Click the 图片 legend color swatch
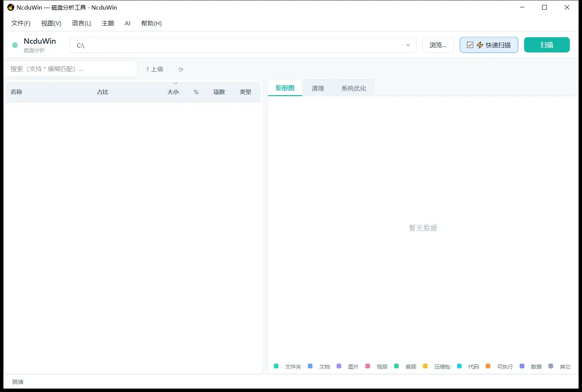 click(x=339, y=366)
